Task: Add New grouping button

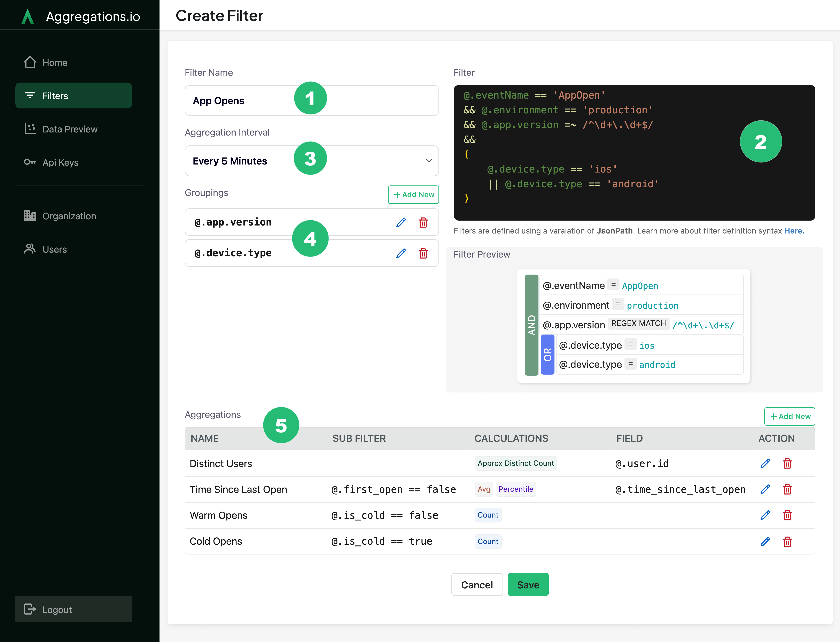Action: 413,194
